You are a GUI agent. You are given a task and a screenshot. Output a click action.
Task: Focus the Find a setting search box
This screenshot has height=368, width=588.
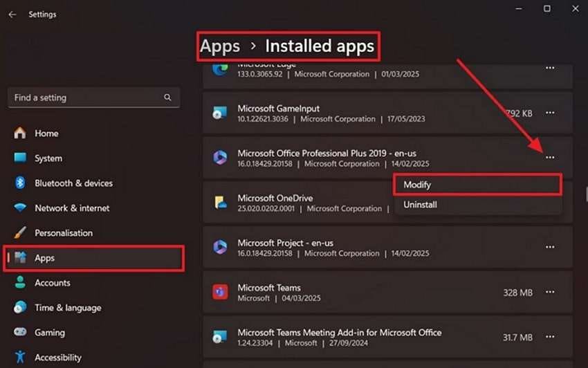pyautogui.click(x=94, y=98)
